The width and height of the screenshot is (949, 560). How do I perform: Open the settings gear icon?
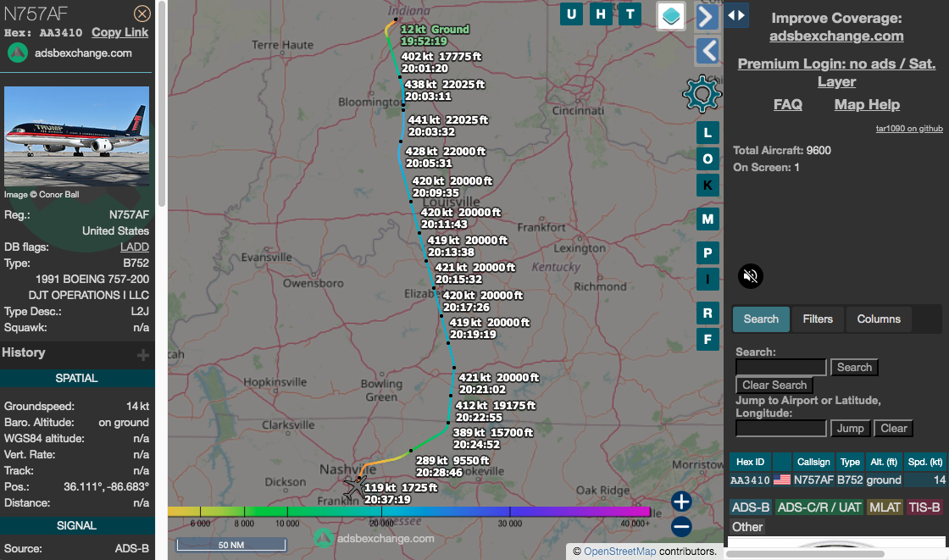pos(702,94)
